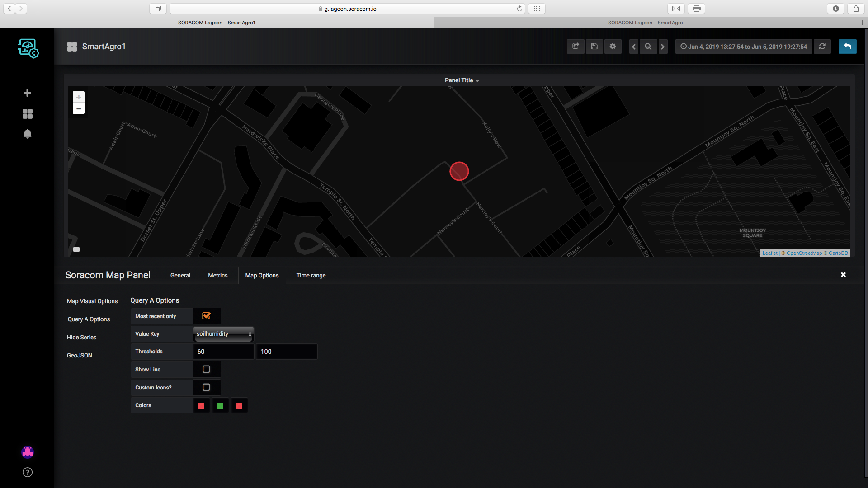
Task: Switch to the Metrics tab
Action: [x=217, y=275]
